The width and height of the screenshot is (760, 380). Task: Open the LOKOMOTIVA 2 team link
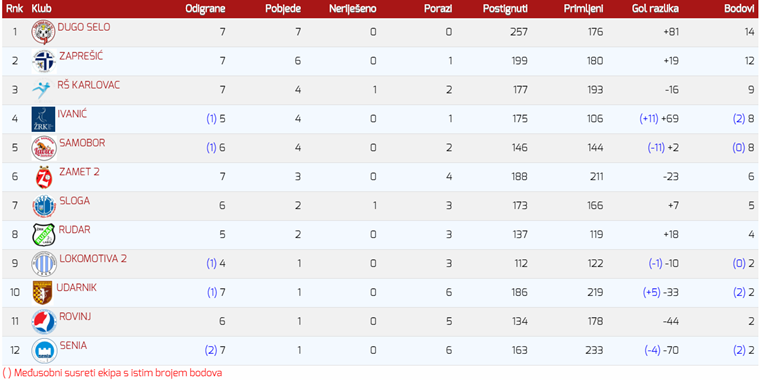click(93, 258)
